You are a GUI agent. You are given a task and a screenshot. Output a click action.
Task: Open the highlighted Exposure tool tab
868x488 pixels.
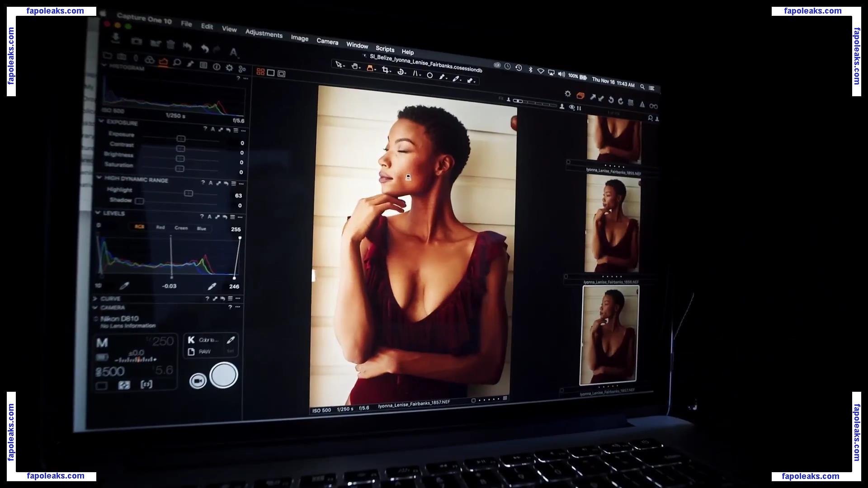[x=163, y=62]
